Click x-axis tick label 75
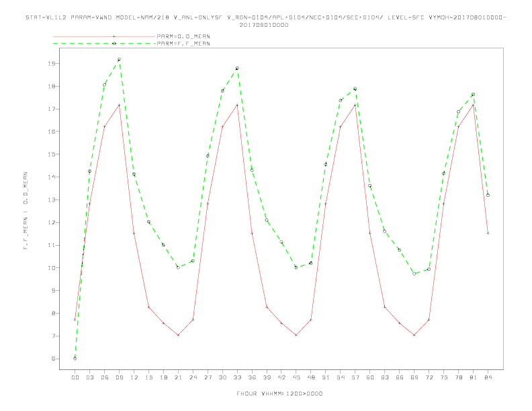Image resolution: width=532 pixels, height=411 pixels. (444, 377)
